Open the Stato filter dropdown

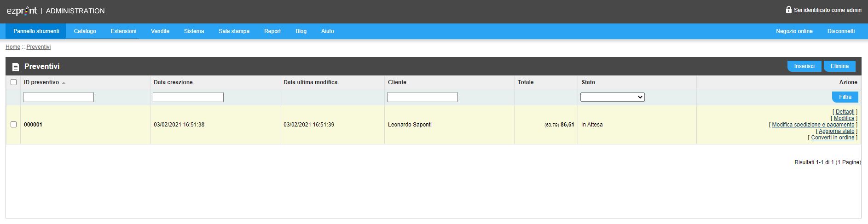[x=612, y=97]
